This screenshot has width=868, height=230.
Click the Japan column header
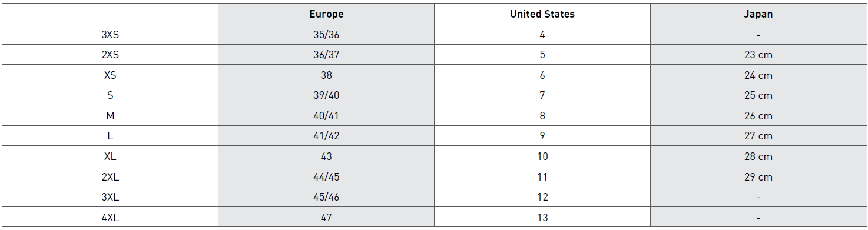click(x=758, y=14)
